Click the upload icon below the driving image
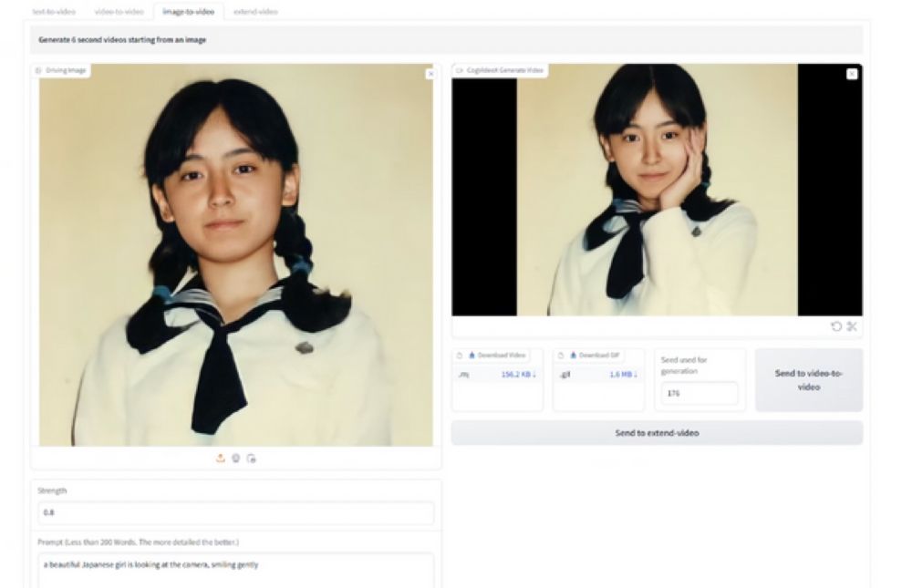The width and height of the screenshot is (912, 588). tap(221, 459)
